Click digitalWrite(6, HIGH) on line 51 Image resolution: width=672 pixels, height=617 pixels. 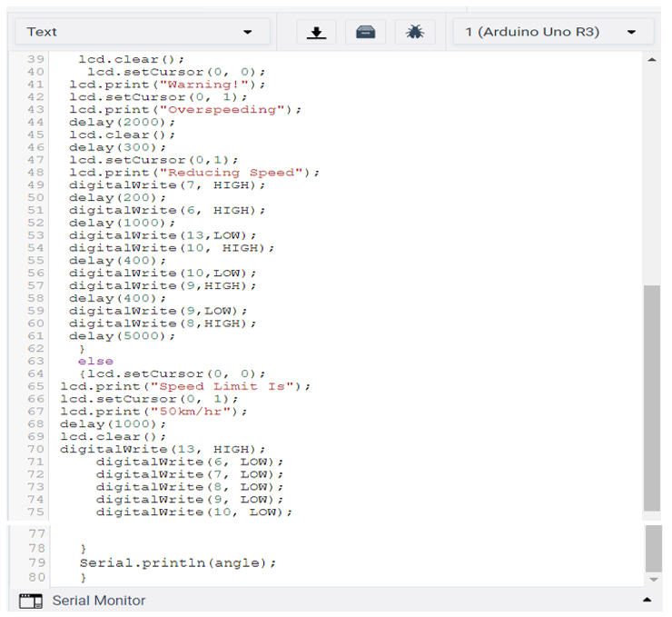click(x=167, y=211)
